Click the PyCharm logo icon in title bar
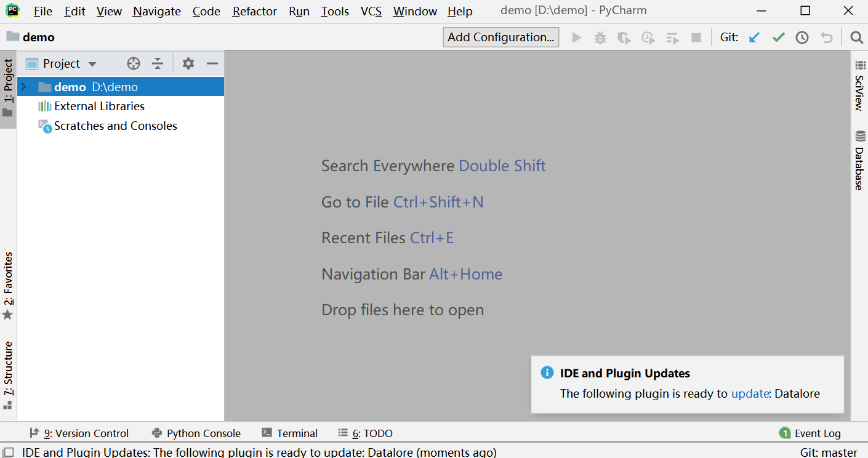Image resolution: width=868 pixels, height=458 pixels. pos(13,10)
